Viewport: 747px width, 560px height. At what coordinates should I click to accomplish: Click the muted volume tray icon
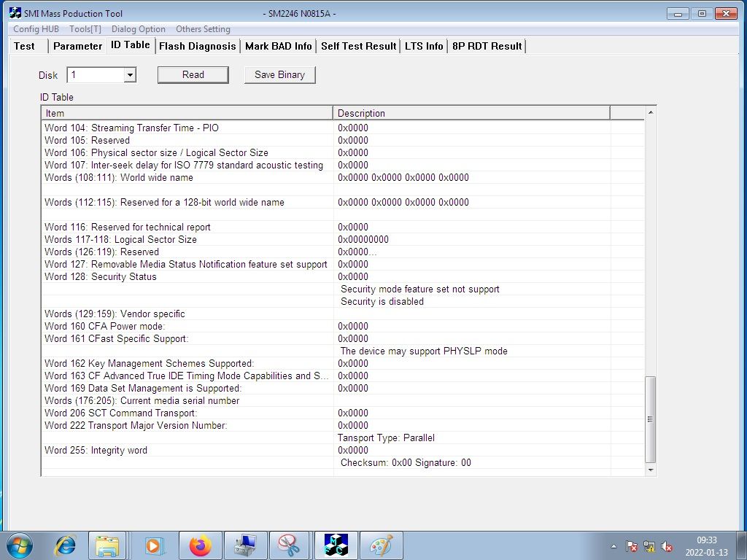(667, 547)
